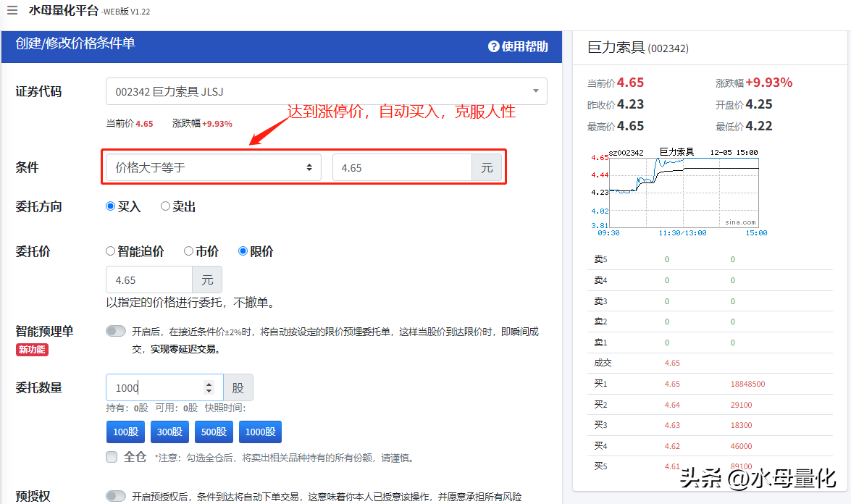The image size is (851, 504).
Task: Set quantity with 1000股 button
Action: (261, 432)
